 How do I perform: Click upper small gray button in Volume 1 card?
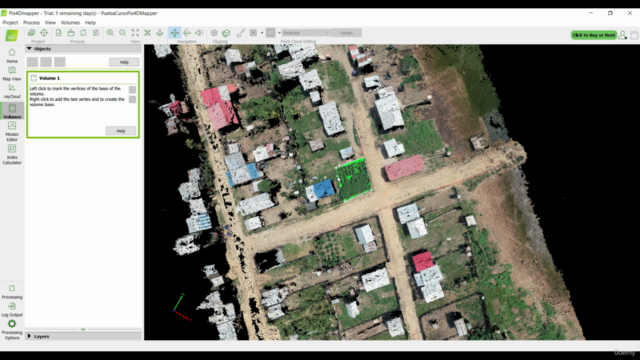132,89
